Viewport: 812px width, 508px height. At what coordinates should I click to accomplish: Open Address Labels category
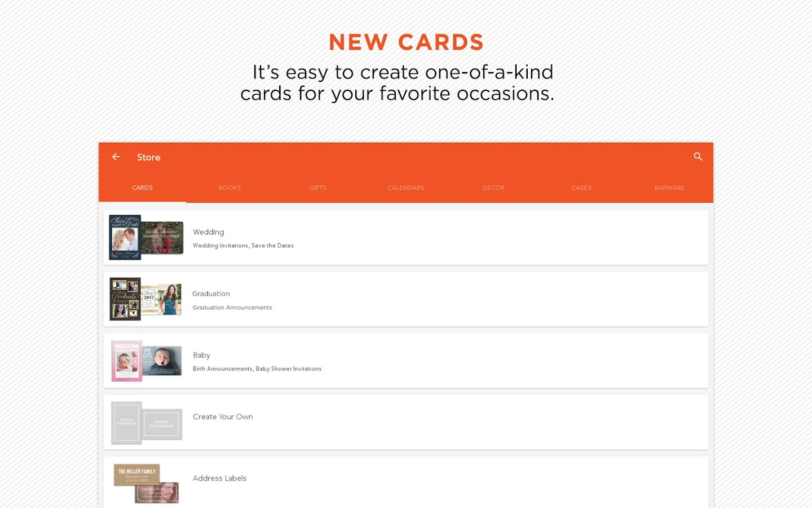coord(406,482)
